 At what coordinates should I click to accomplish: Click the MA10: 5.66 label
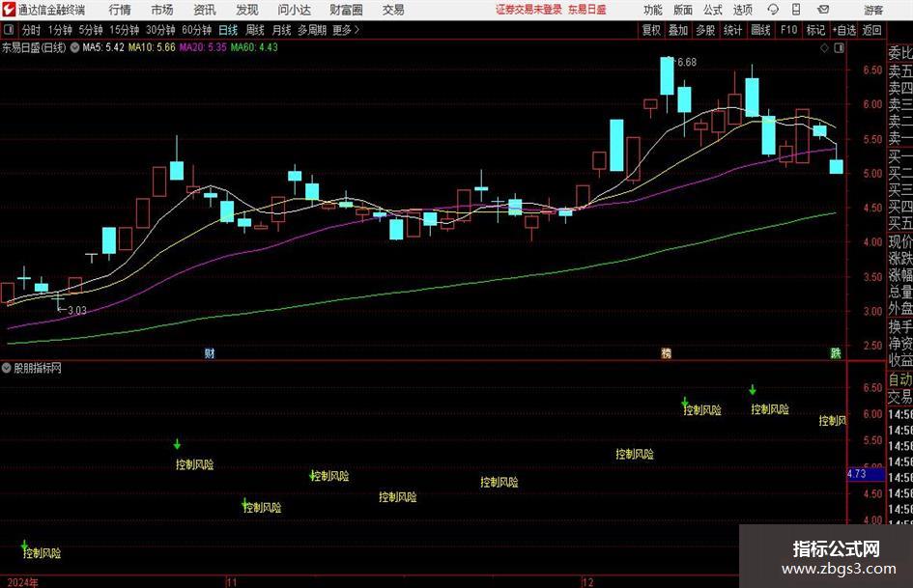point(152,47)
